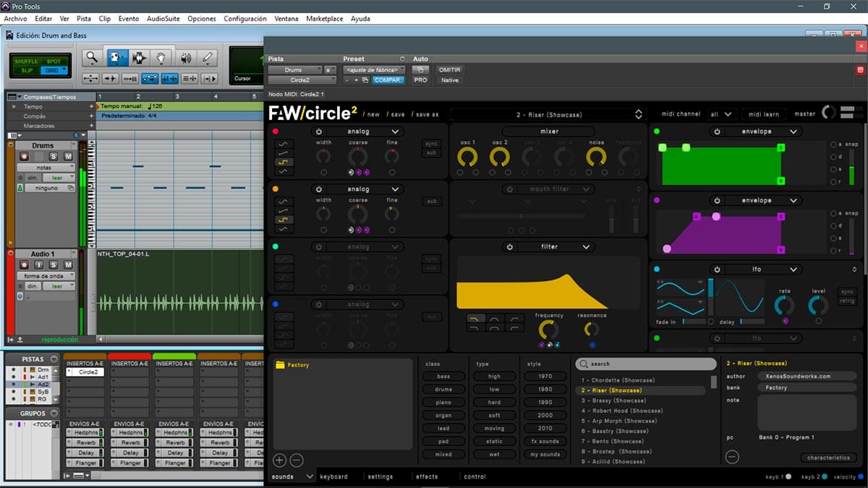This screenshot has height=488, width=868.
Task: Toggle COMPAR compare button in plugin header
Action: pyautogui.click(x=388, y=80)
